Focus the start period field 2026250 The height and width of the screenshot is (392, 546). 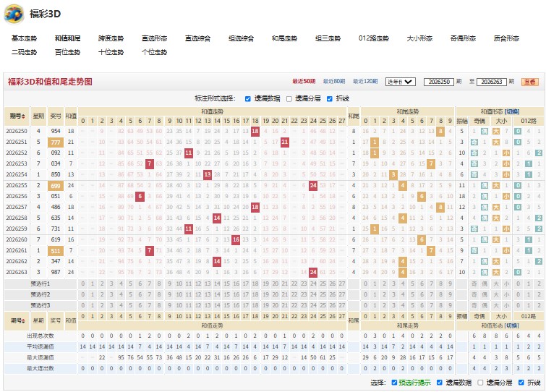tap(439, 82)
